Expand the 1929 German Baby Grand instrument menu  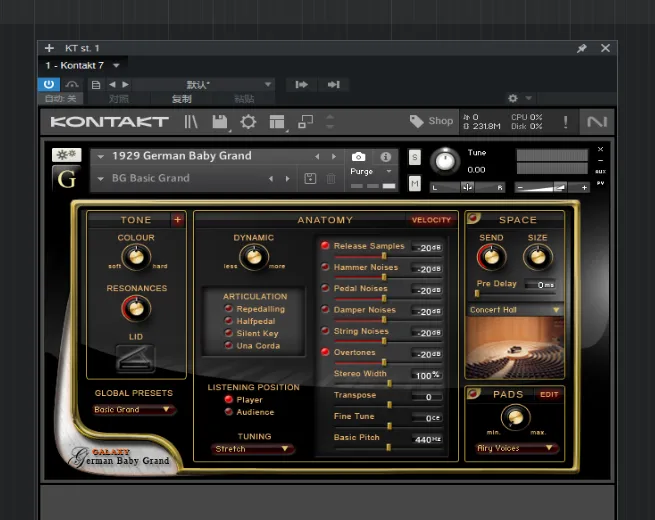tap(100, 157)
